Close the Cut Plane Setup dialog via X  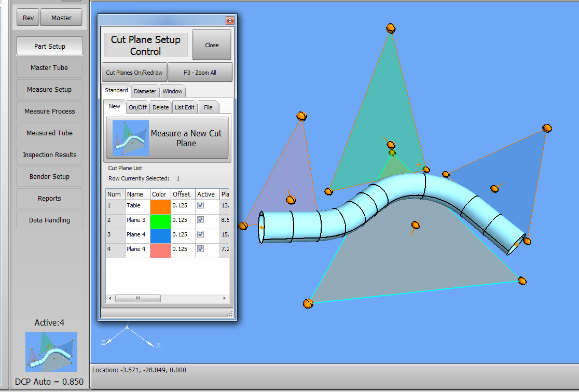coord(230,21)
